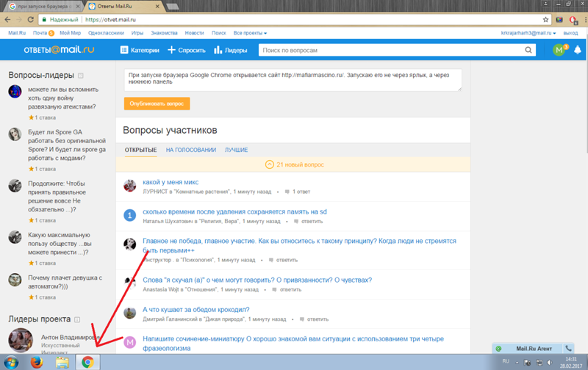Open leader question 'Будет ли Spore GA'
Screen dimensions: 588x370
click(x=67, y=145)
